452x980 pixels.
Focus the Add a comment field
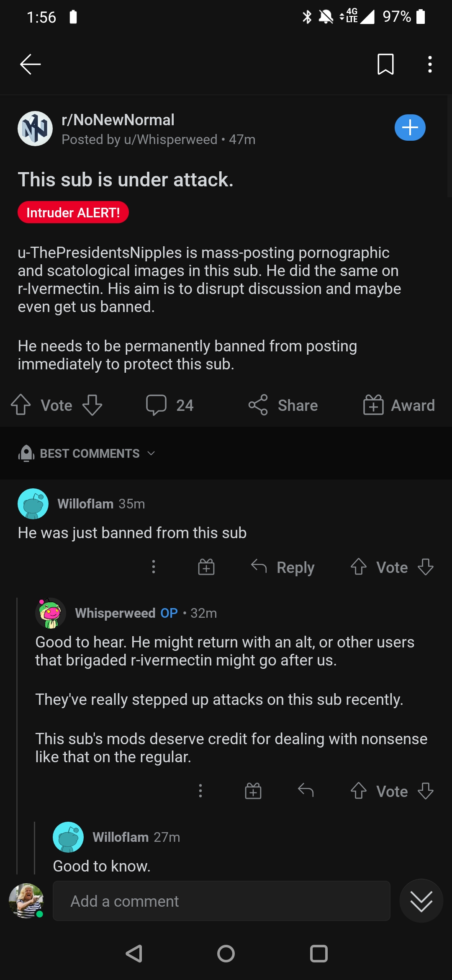click(x=221, y=901)
